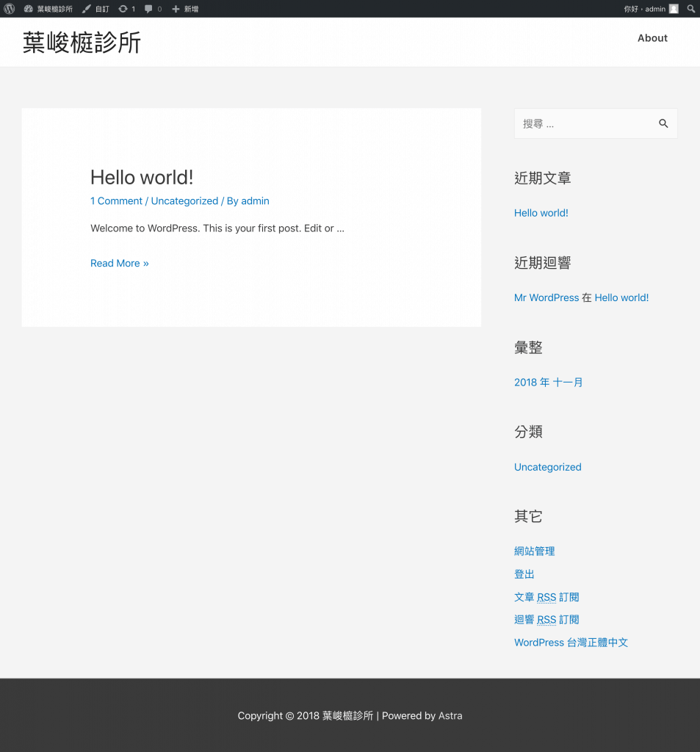The height and width of the screenshot is (752, 700).
Task: Open the Hello world! post title
Action: coord(142,177)
